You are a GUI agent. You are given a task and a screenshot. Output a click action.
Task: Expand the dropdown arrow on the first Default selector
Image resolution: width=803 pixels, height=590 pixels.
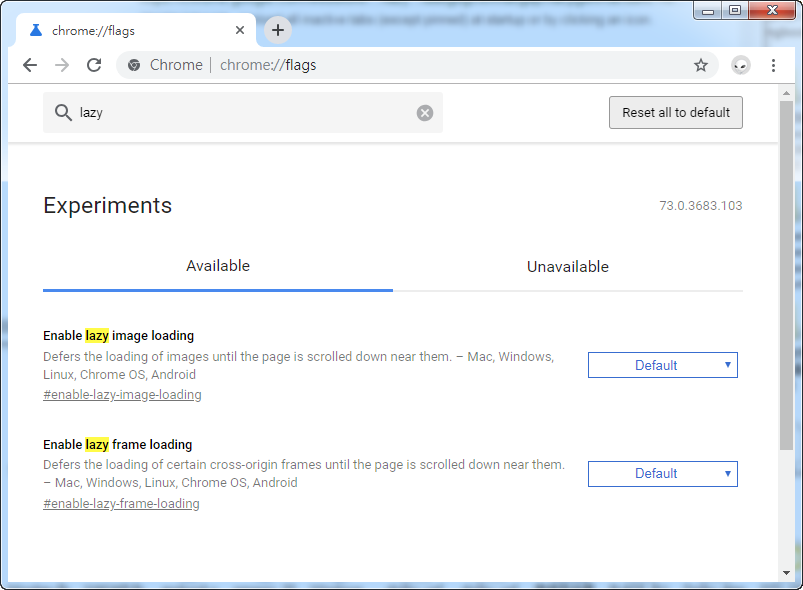tap(727, 364)
